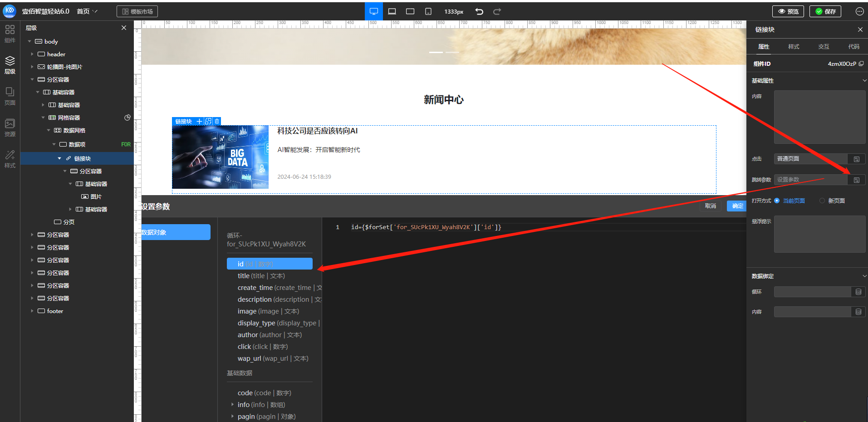Screen dimensions: 868x422
Task: Switch to landscape tablet preview
Action: (x=410, y=11)
